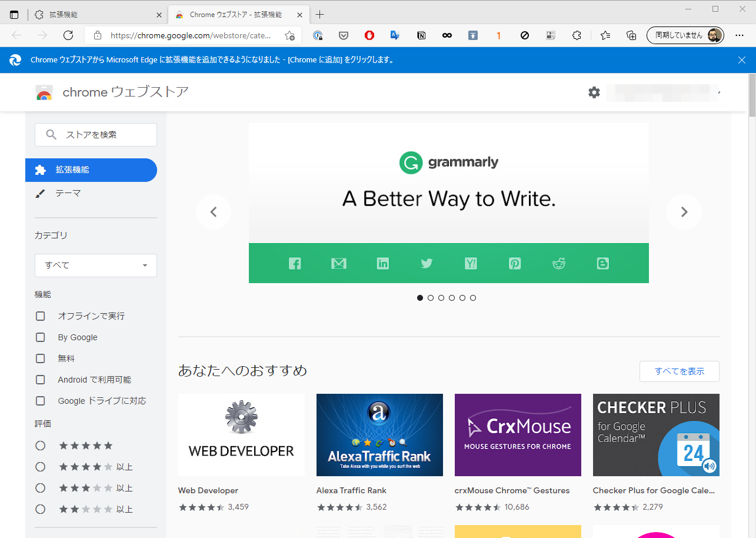The height and width of the screenshot is (538, 756).
Task: Open the カテゴリ すべて dropdown
Action: [x=96, y=265]
